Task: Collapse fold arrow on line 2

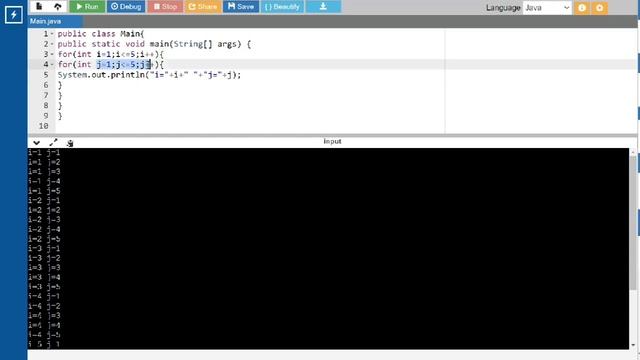Action: [52, 44]
